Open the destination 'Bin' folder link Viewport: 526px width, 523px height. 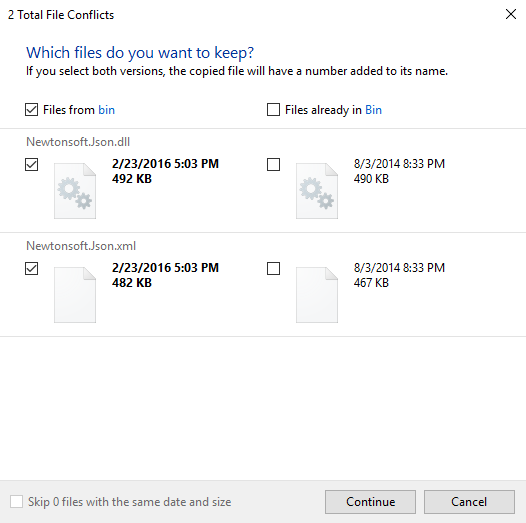373,110
